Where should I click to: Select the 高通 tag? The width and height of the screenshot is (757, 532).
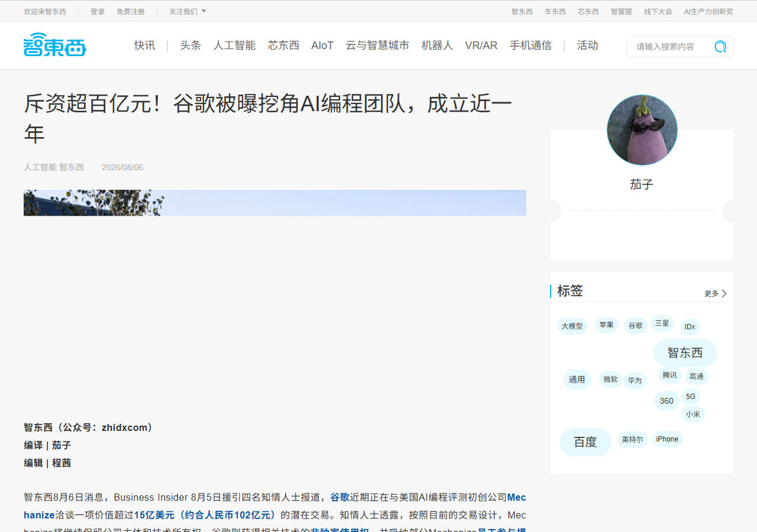coord(696,377)
